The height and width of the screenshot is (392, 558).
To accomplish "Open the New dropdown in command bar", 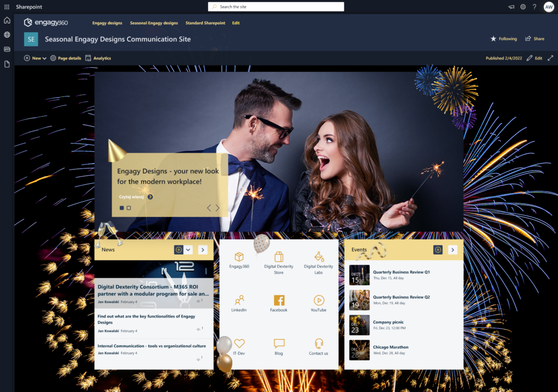I will (35, 58).
